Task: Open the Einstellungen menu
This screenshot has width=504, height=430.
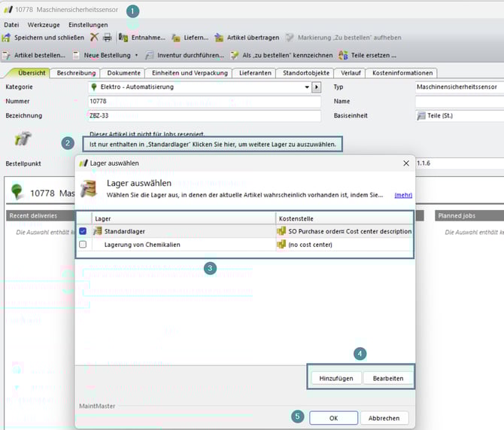Action: coord(88,25)
